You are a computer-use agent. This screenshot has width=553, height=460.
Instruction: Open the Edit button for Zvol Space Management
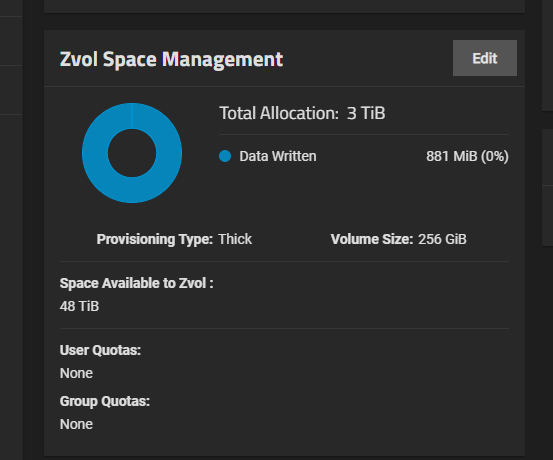[x=485, y=58]
